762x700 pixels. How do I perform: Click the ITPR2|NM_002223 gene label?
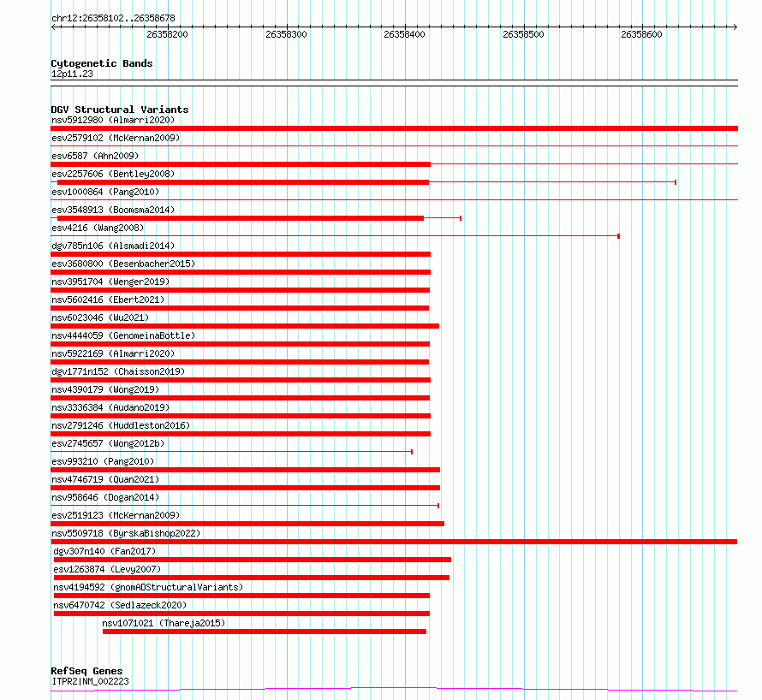coord(91,681)
